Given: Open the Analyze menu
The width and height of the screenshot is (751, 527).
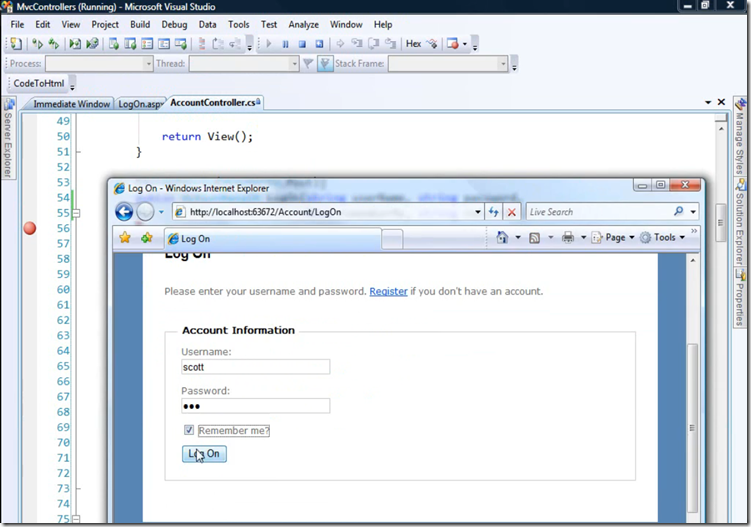Looking at the screenshot, I should 303,24.
